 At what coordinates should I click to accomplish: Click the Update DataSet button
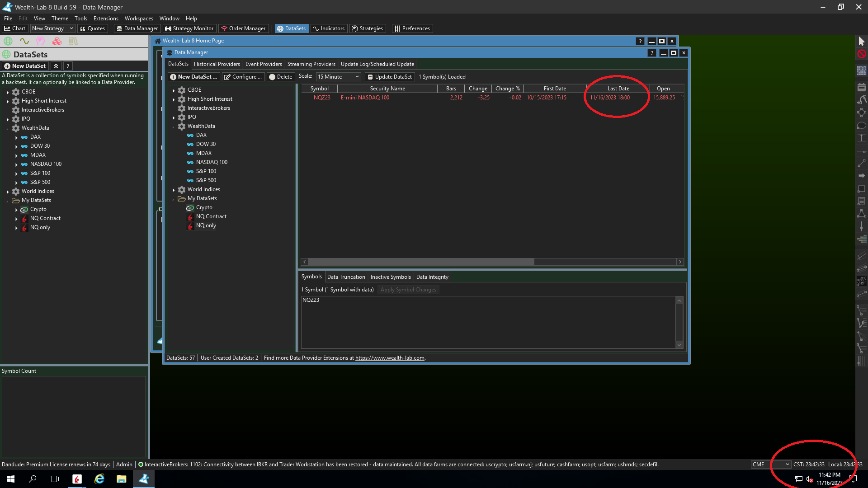pyautogui.click(x=389, y=77)
